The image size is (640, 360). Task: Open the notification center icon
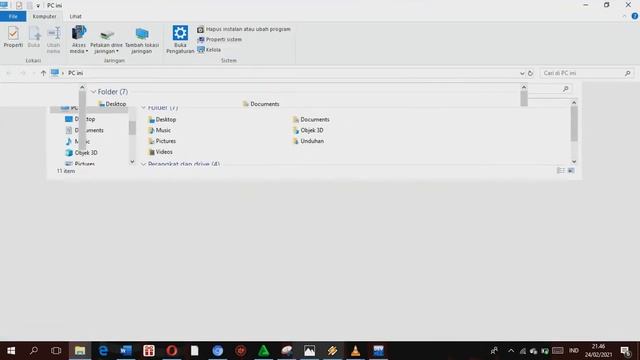pos(625,351)
